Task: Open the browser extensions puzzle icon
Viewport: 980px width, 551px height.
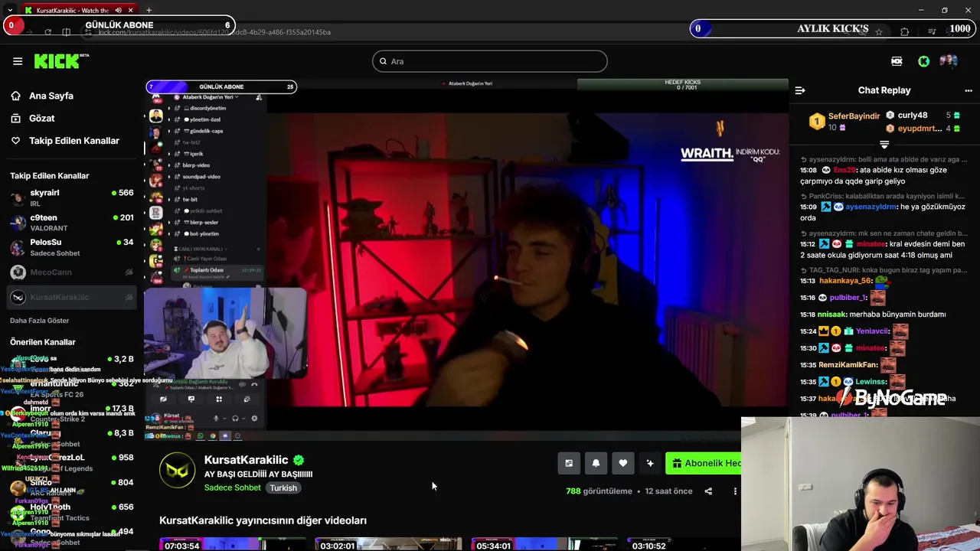Action: (905, 31)
